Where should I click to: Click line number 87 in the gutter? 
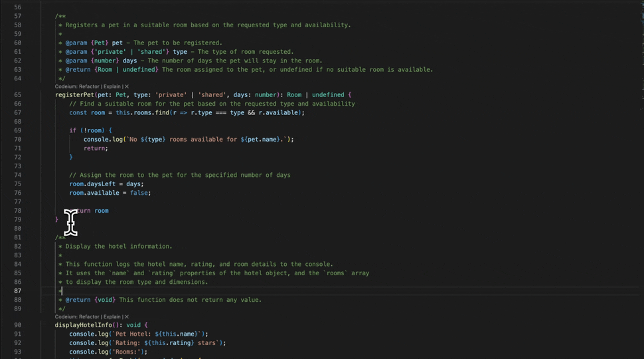[x=18, y=291]
